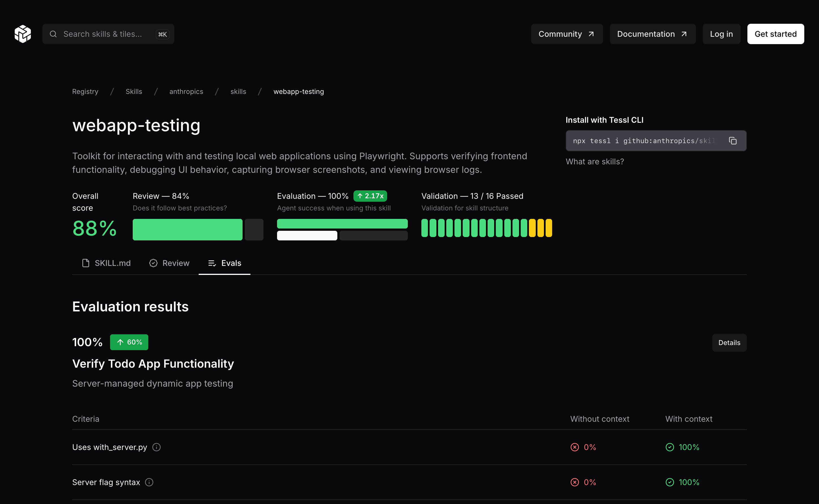Screen dimensions: 819x504
Task: Expand evaluation Details
Action: pyautogui.click(x=729, y=343)
